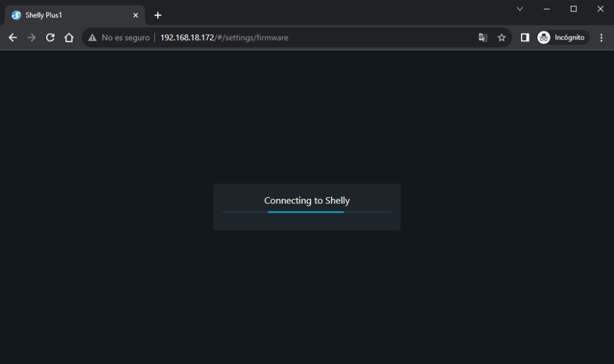Close the Shelly Plus1 tab
Image resolution: width=614 pixels, height=364 pixels.
click(x=136, y=15)
